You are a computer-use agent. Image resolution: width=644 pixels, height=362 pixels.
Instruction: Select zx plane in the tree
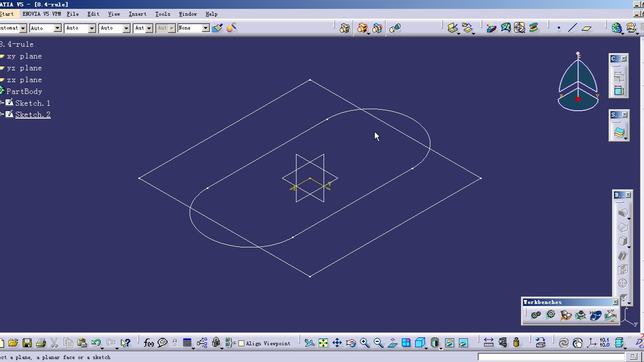click(24, 80)
